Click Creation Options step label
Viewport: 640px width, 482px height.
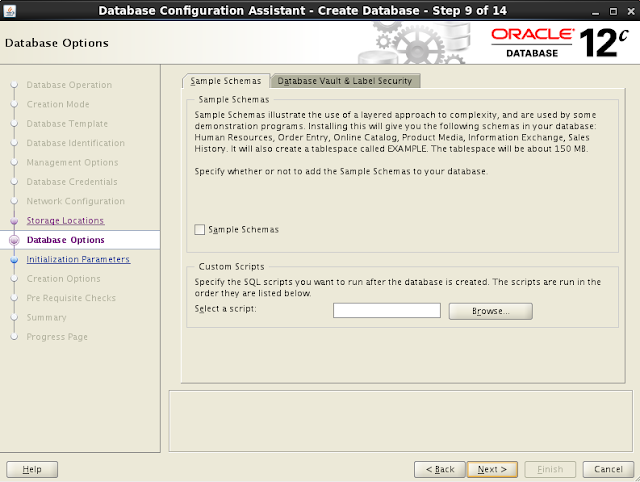tap(63, 279)
